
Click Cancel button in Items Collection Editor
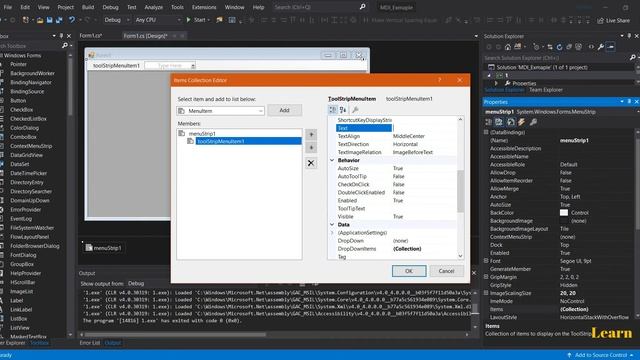446,271
